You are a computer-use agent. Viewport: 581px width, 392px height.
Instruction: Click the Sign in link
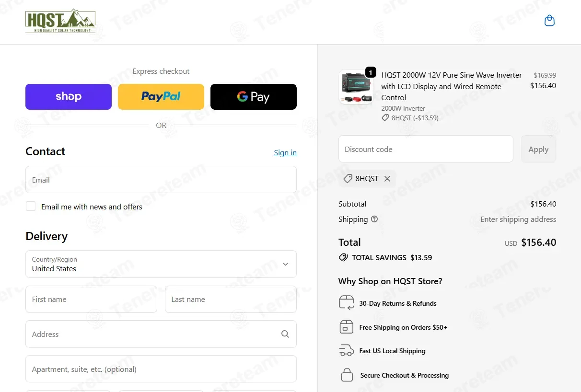click(x=285, y=152)
